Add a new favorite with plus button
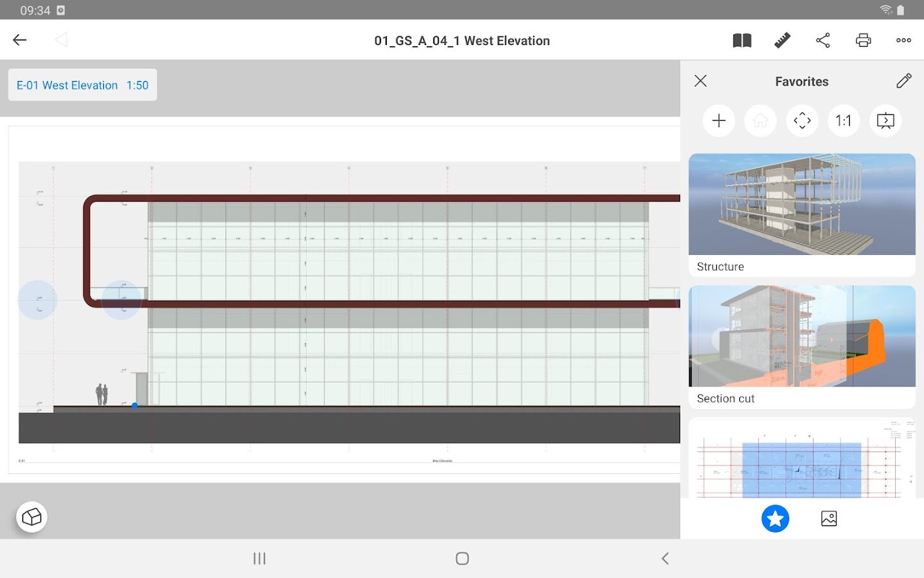 [x=719, y=121]
